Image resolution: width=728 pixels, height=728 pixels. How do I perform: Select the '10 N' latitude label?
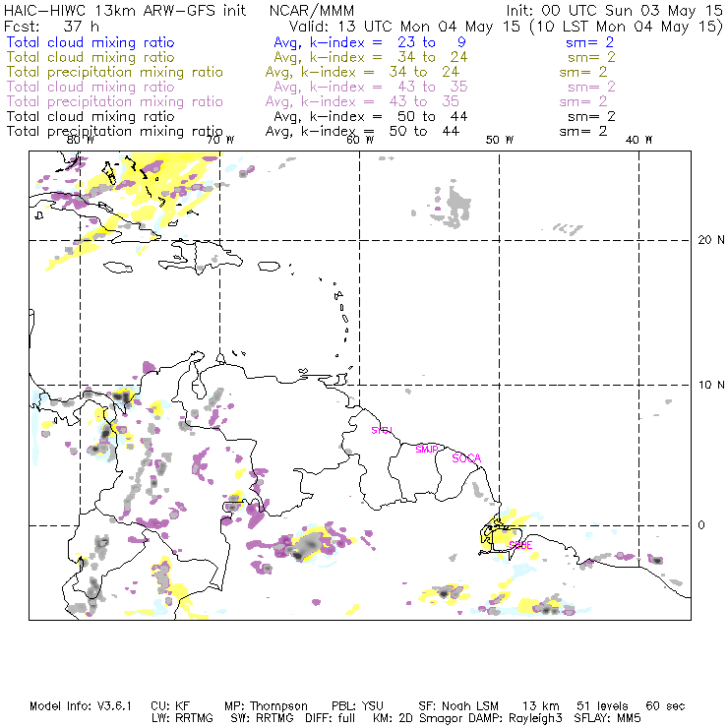click(711, 385)
